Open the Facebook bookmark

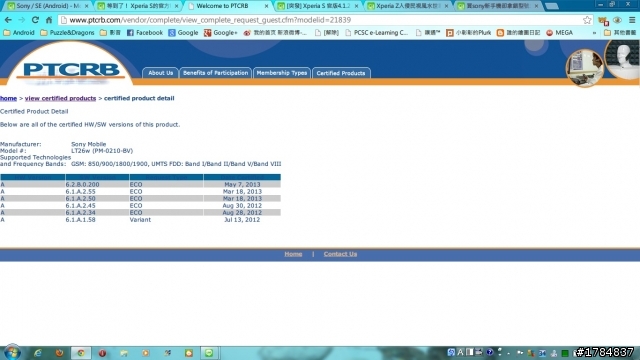click(145, 33)
